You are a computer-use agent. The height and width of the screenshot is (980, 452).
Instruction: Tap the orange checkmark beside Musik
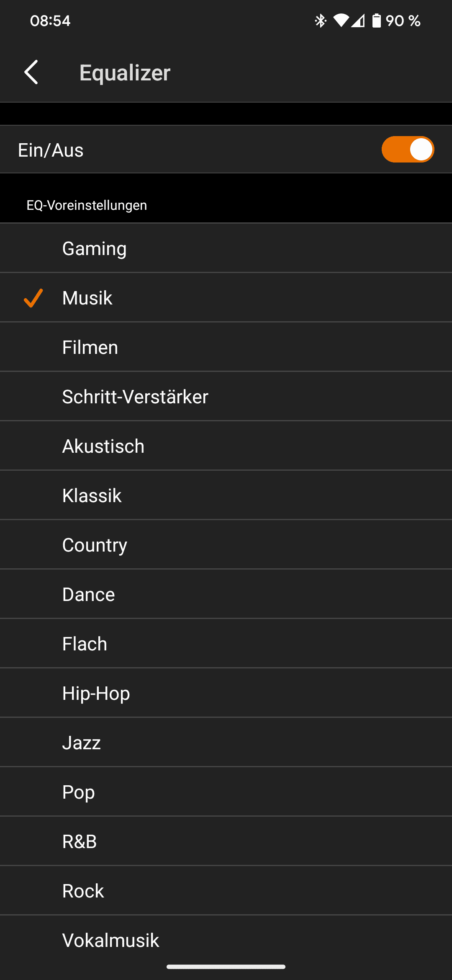[33, 298]
